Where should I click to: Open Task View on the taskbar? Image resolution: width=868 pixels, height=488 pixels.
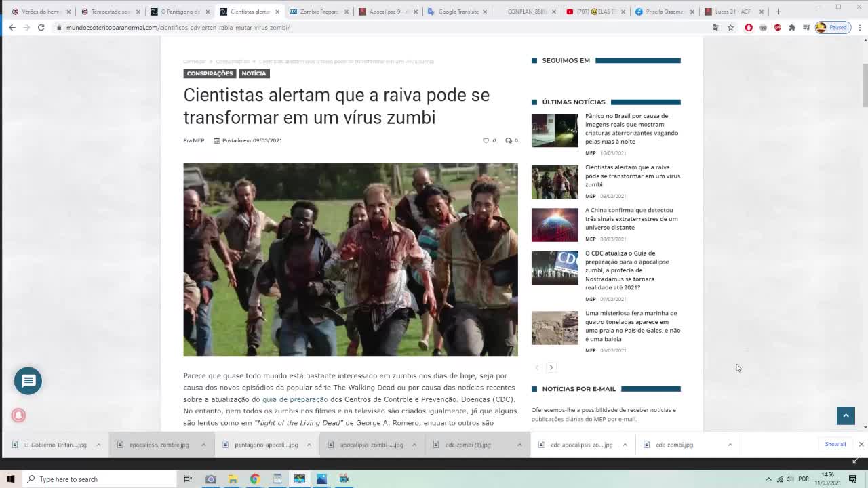coord(188,479)
